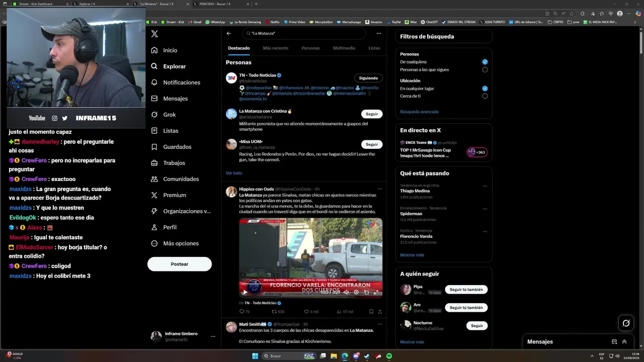Screen dimensions: 644x362
Task: Click the Organizaciones verificadas lightning icon
Action: (154, 211)
